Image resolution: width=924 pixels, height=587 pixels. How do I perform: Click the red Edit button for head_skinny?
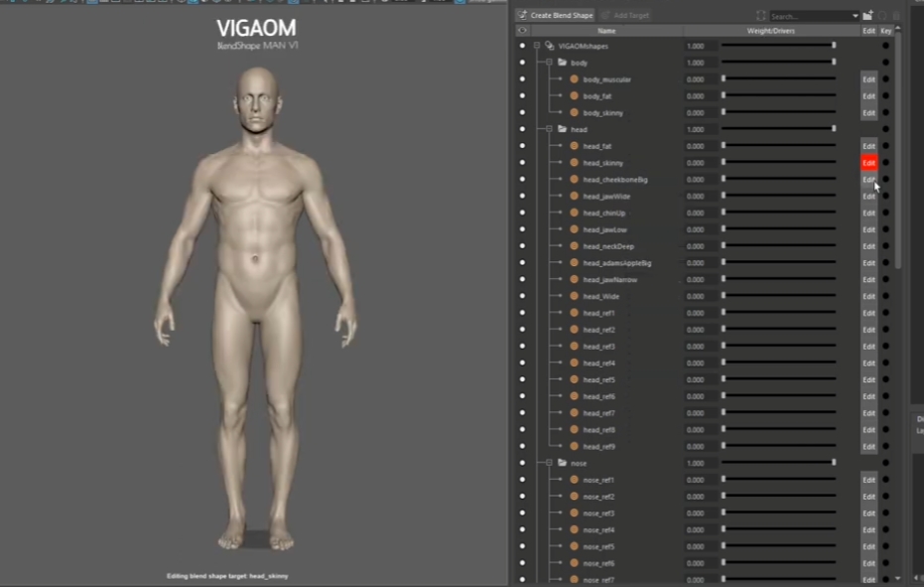click(868, 162)
